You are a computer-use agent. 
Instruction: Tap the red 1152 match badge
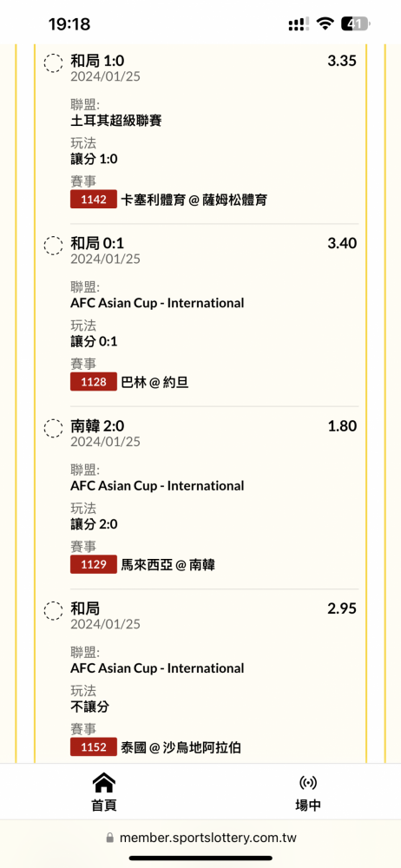point(94,747)
